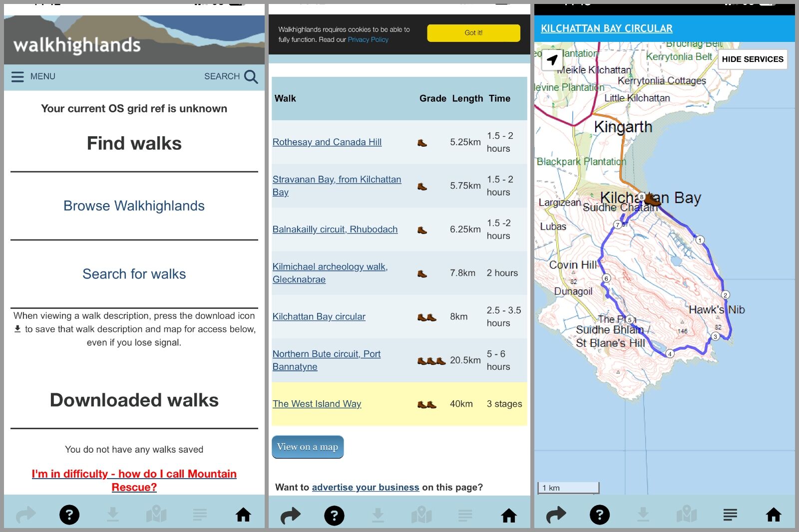The height and width of the screenshot is (532, 799).
Task: Open Stravanan Bay, from Kilchattan Bay walk
Action: pyautogui.click(x=337, y=186)
